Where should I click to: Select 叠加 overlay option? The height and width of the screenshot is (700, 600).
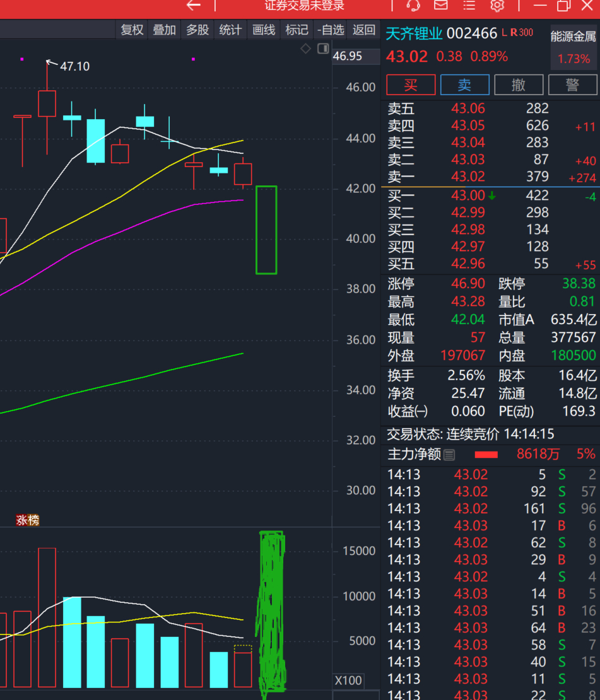[x=165, y=30]
